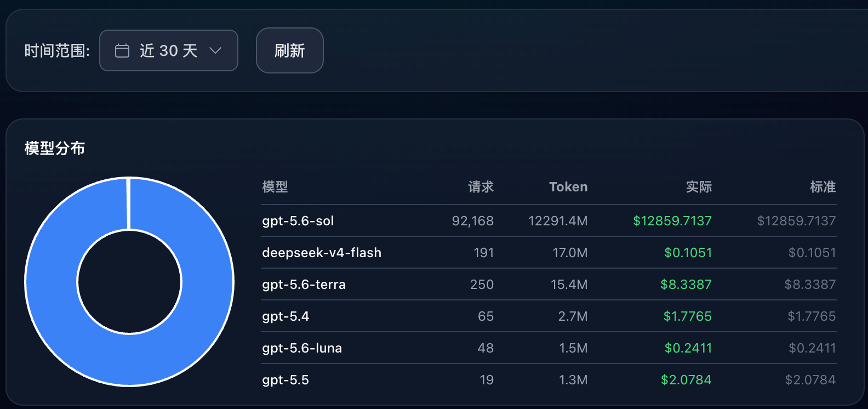The height and width of the screenshot is (409, 868).
Task: Click the 时间范围 label
Action: click(x=57, y=51)
